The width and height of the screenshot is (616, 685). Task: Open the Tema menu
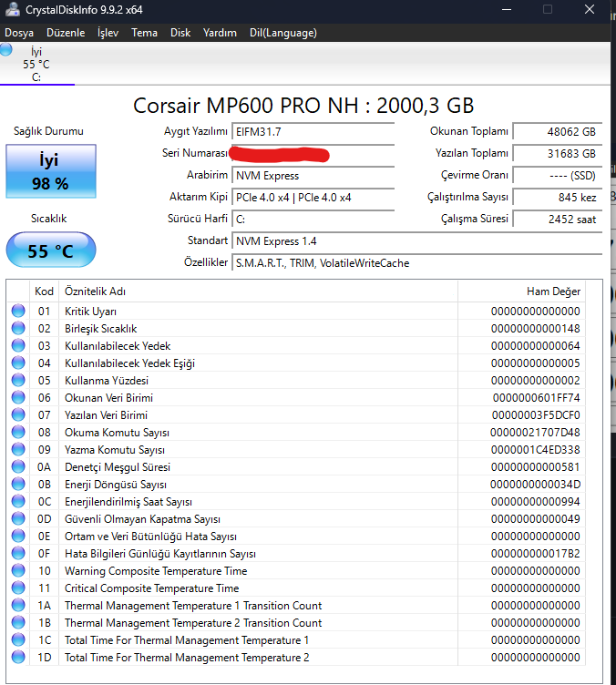[x=144, y=33]
